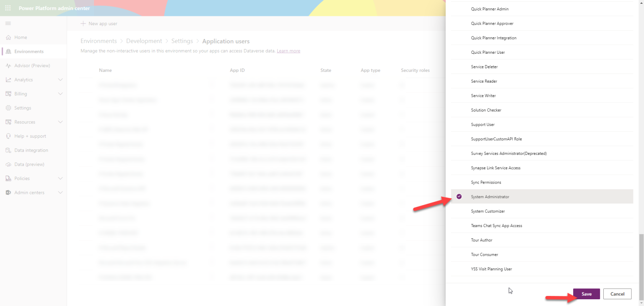Screen dimensions: 644x306
Task: Click the Policies icon in sidebar
Action: click(8, 178)
